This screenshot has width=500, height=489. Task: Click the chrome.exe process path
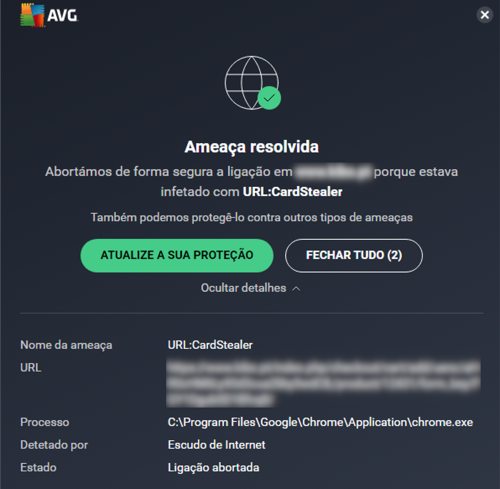pyautogui.click(x=320, y=422)
